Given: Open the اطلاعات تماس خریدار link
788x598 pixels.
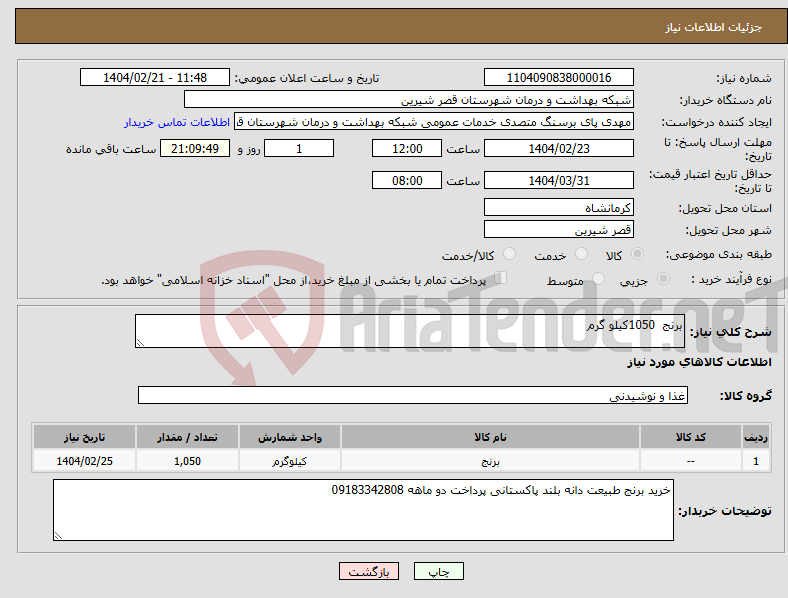Looking at the screenshot, I should pos(177,122).
